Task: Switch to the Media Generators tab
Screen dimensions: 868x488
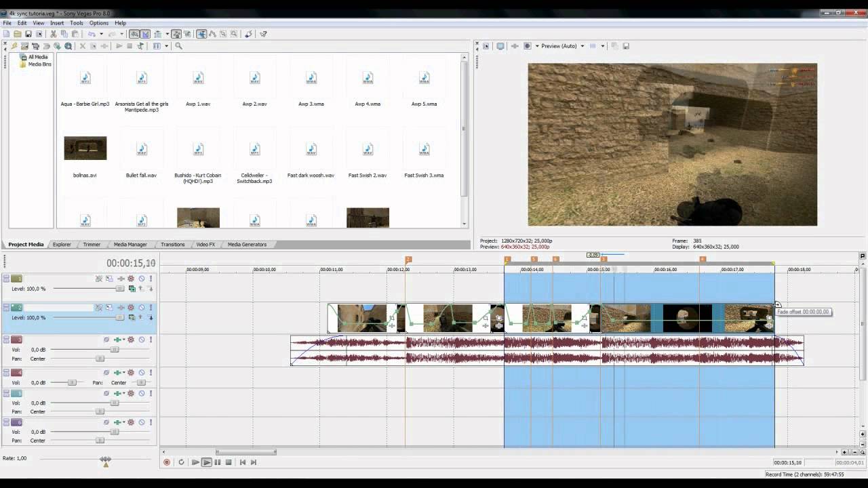Action: 247,244
